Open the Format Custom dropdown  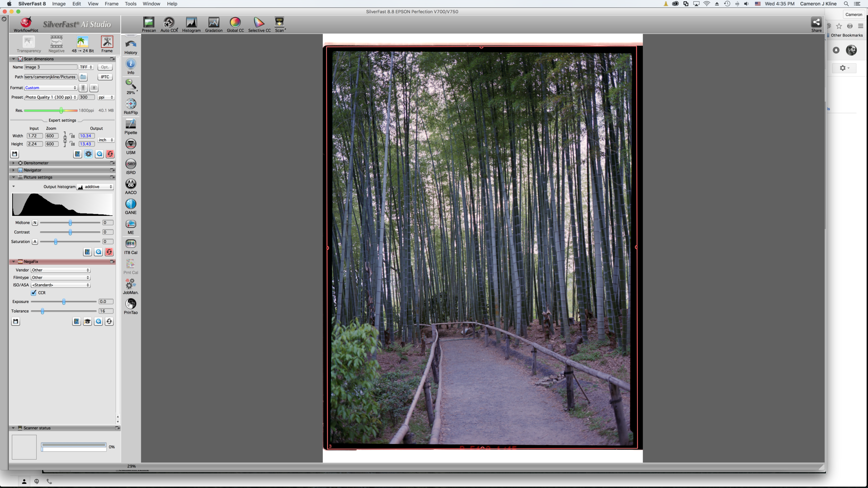coord(51,88)
